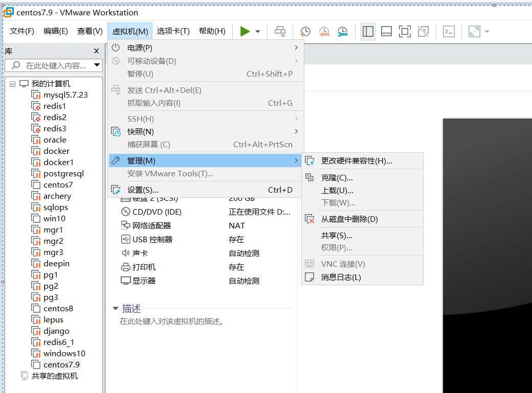Click the 消息日志(L) note icon
532x393 pixels.
point(309,277)
